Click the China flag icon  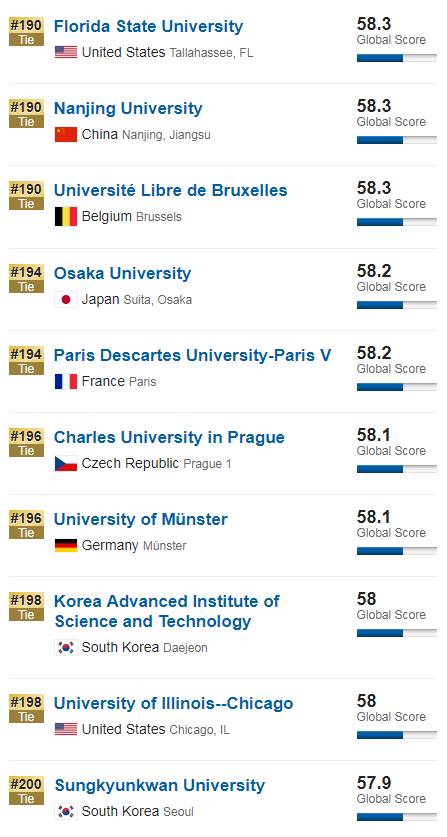click(x=66, y=135)
